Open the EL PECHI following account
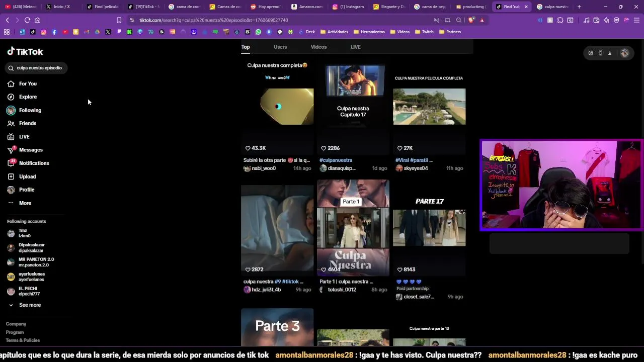Viewport: 644px width, 362px height. point(23,291)
